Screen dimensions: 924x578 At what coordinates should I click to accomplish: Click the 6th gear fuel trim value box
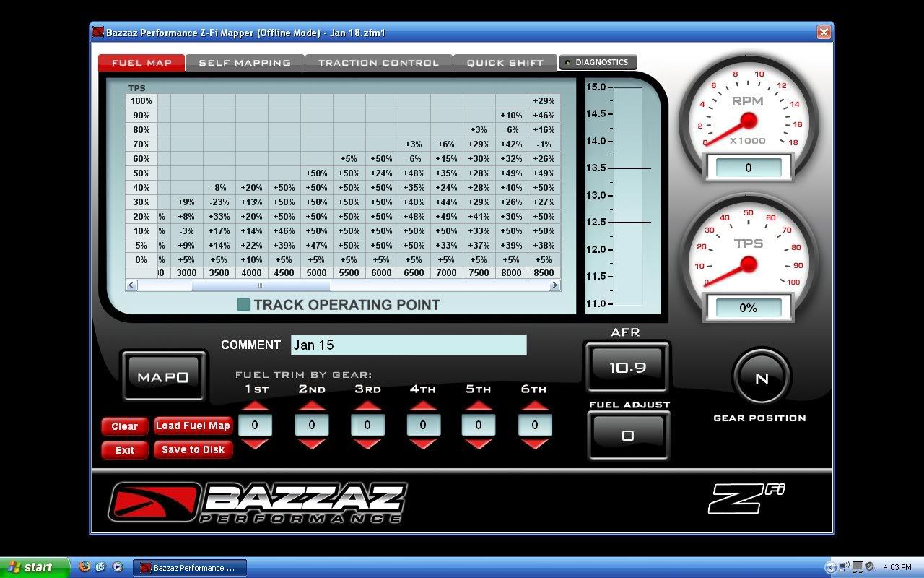[x=535, y=425]
